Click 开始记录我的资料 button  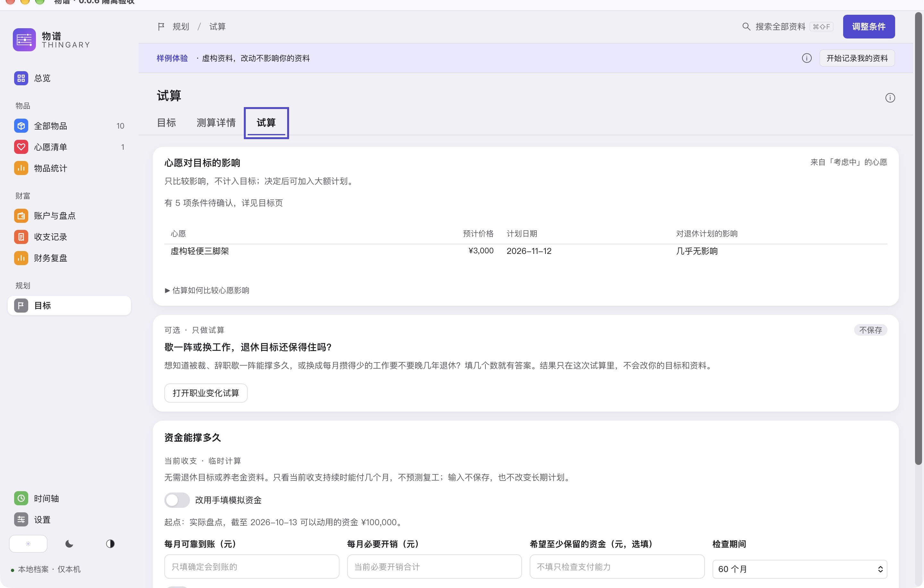click(857, 58)
